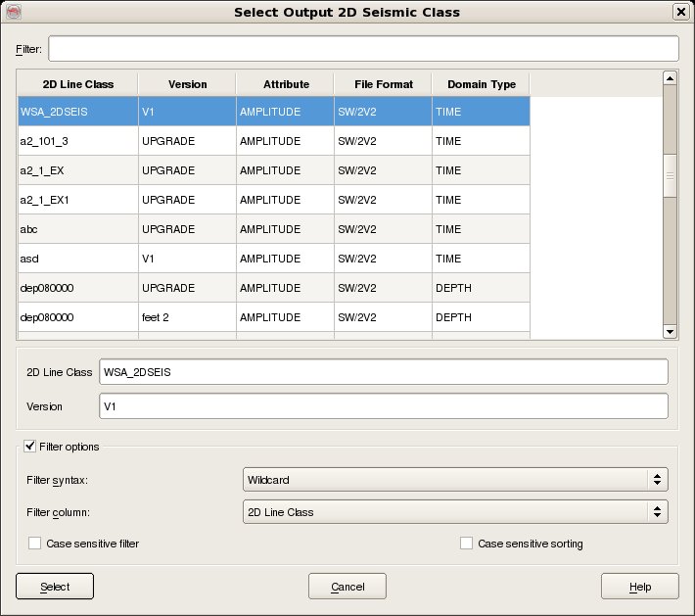Click the Select button
The image size is (695, 616).
tap(55, 587)
